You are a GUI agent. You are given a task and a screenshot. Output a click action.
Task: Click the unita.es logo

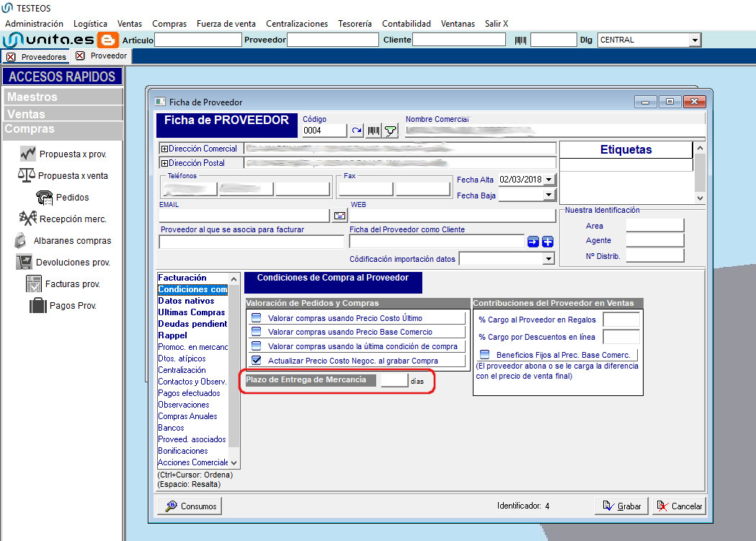(x=49, y=40)
